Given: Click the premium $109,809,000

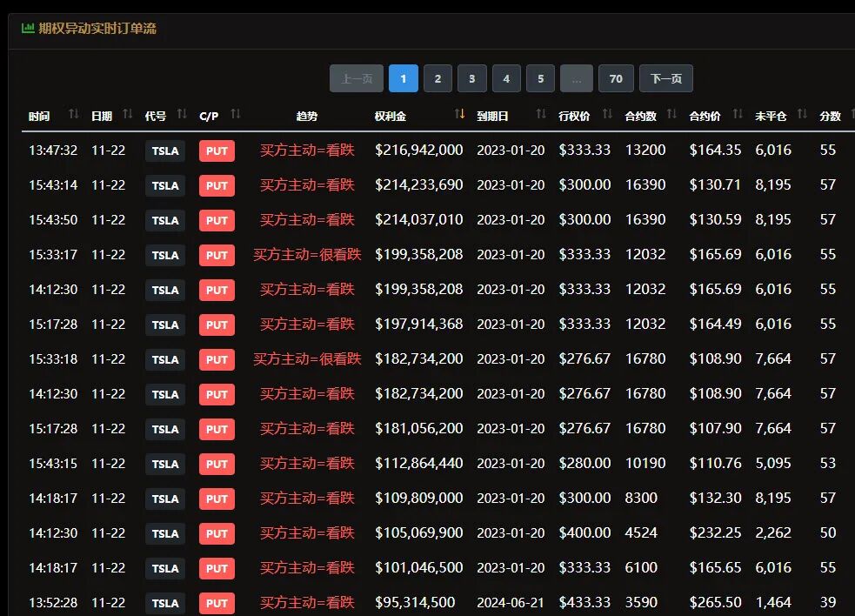Looking at the screenshot, I should (418, 499).
